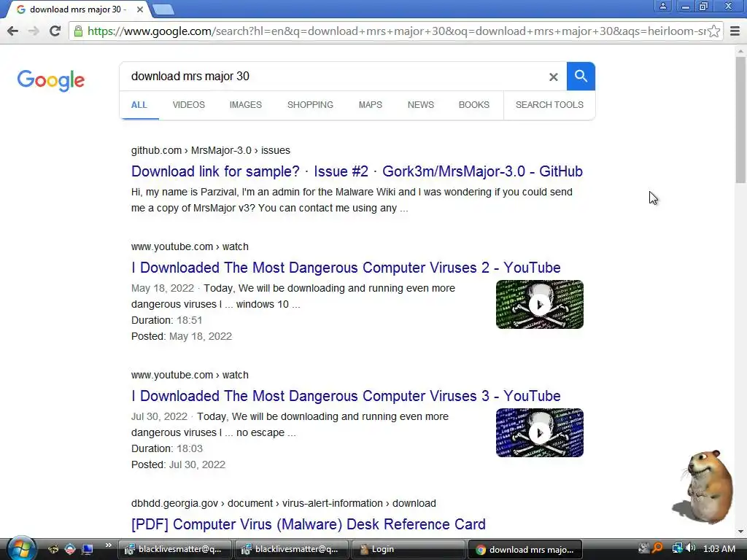This screenshot has height=560, width=747.
Task: Click the show desktop quick launch icon
Action: [88, 549]
